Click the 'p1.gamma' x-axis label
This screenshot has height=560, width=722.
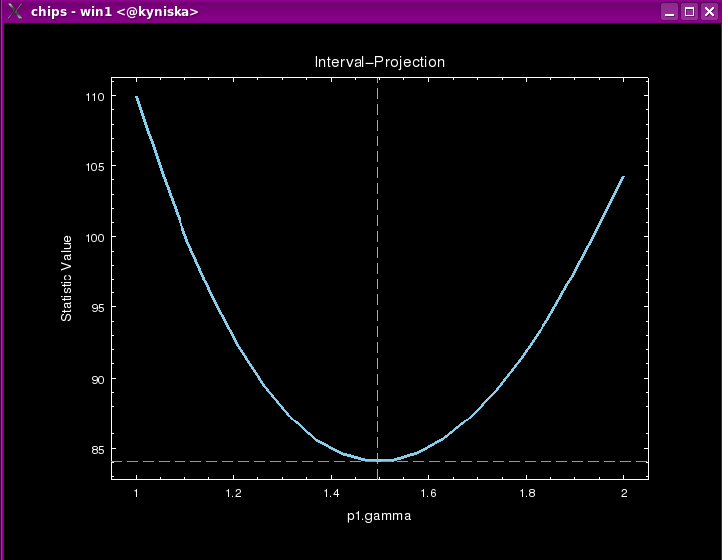point(379,517)
